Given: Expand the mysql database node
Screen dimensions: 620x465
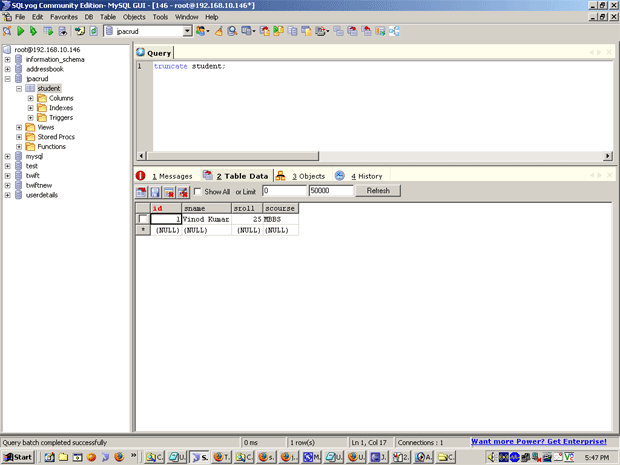Looking at the screenshot, I should pyautogui.click(x=8, y=156).
